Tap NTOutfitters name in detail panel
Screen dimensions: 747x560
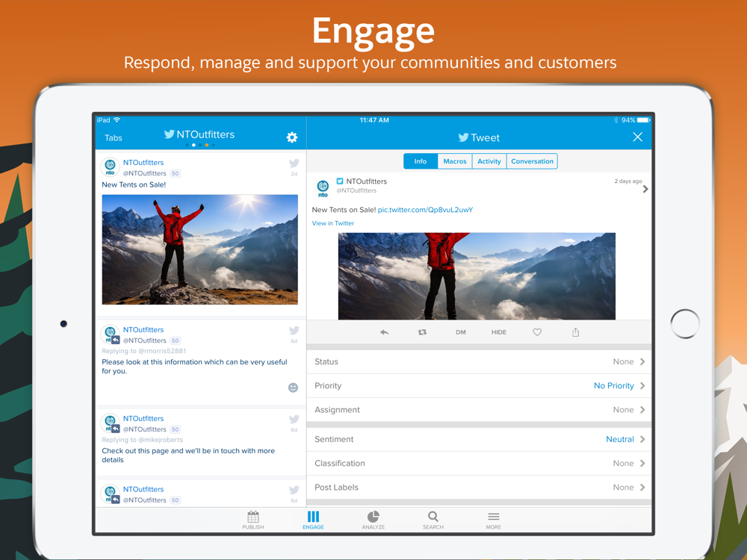366,181
